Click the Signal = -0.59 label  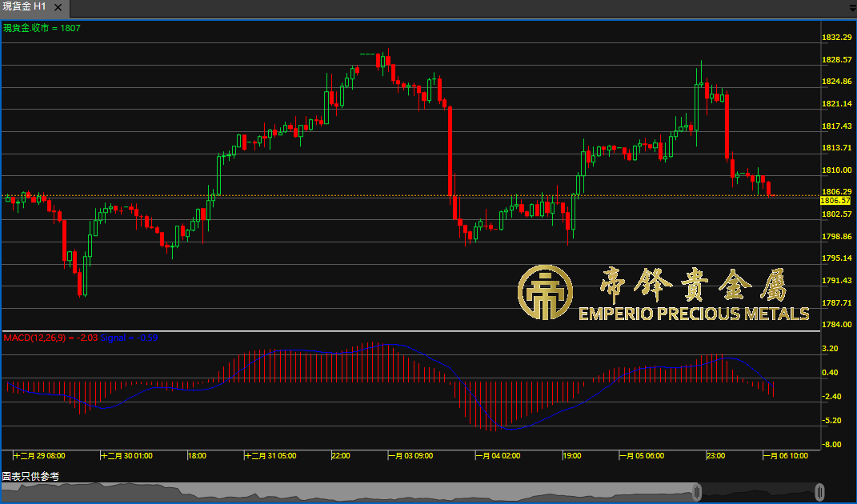point(129,338)
